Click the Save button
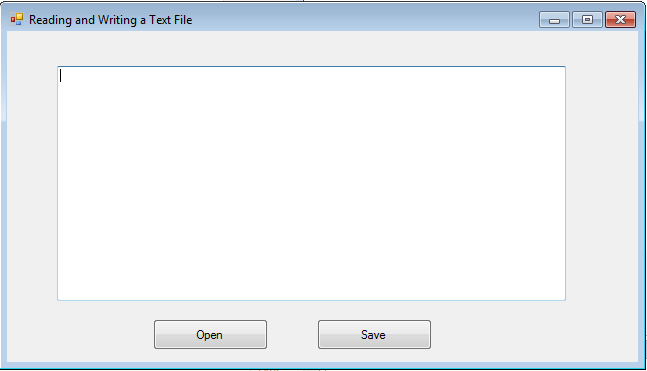The image size is (647, 371). (x=374, y=334)
